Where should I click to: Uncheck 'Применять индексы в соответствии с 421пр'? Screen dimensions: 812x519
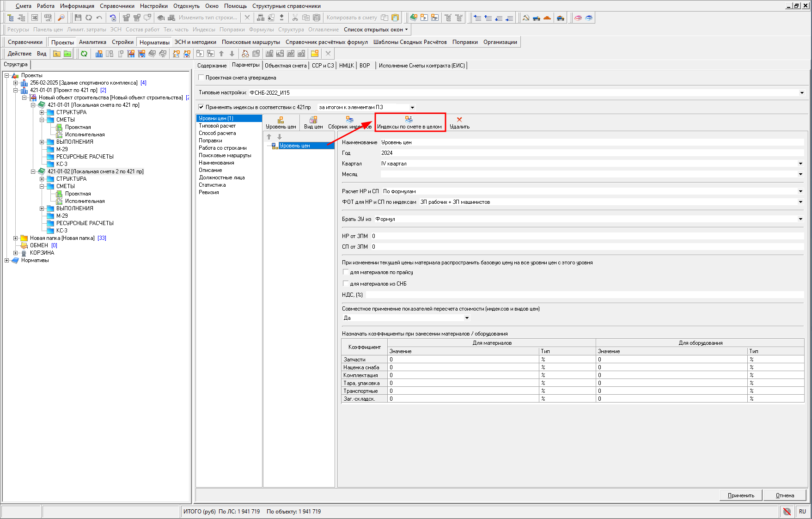pyautogui.click(x=201, y=107)
